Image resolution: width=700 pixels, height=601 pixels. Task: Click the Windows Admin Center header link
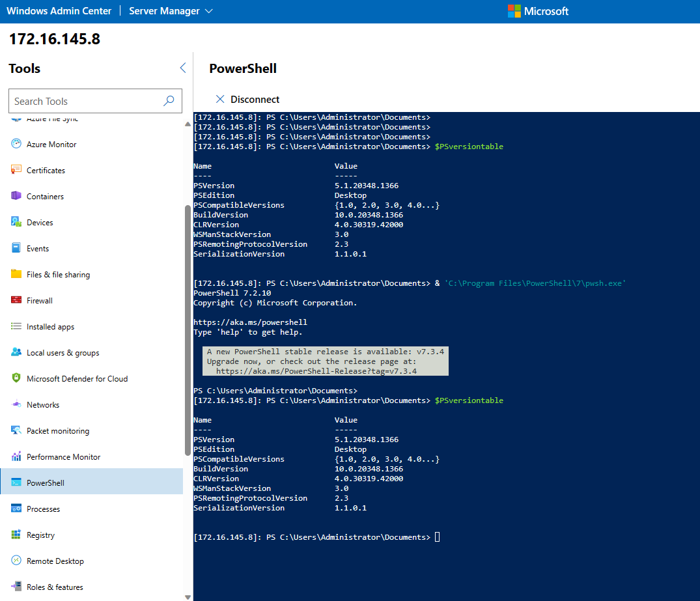[59, 10]
